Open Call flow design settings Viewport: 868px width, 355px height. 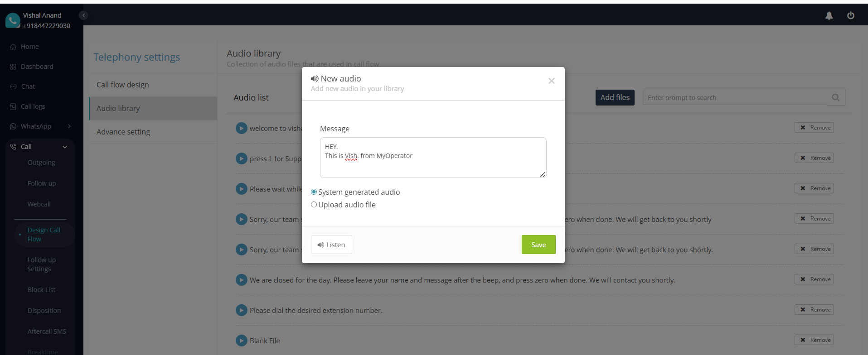point(122,85)
